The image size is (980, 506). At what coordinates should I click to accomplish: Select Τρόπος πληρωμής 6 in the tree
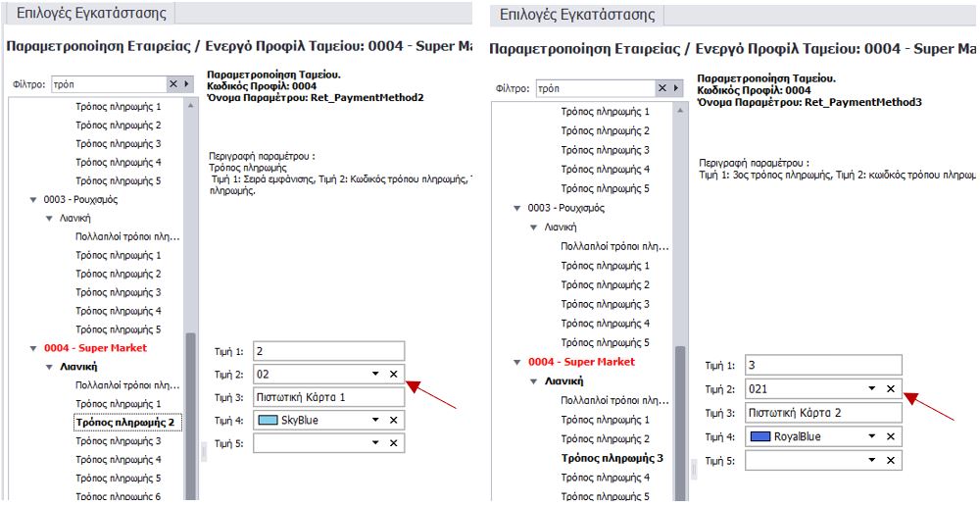tap(118, 497)
